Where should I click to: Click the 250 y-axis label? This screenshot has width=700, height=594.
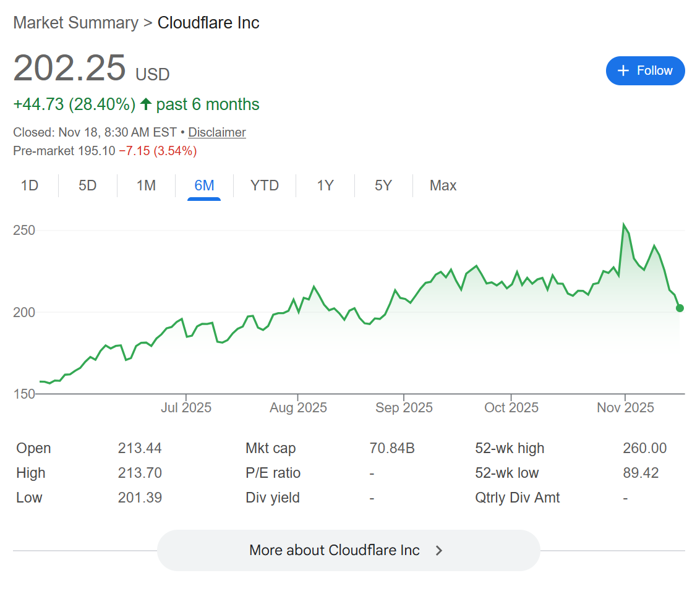click(24, 231)
